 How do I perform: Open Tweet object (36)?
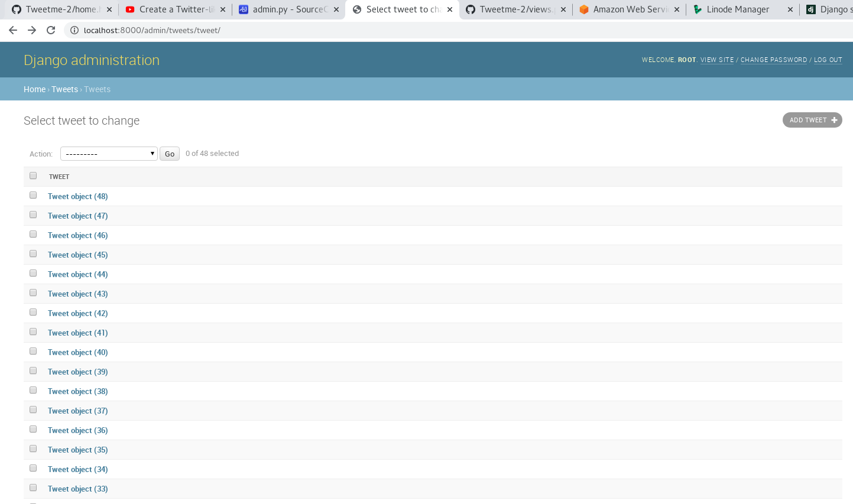tap(78, 430)
